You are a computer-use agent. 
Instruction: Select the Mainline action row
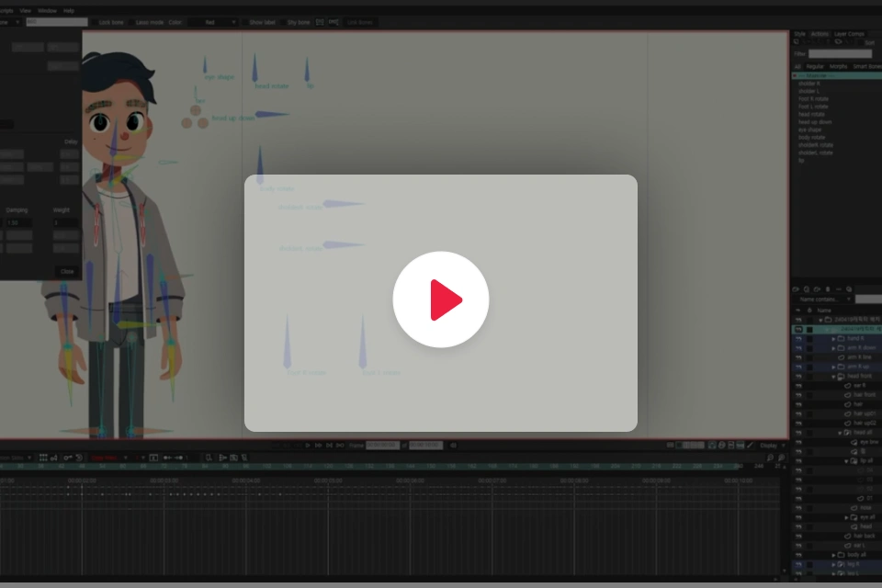(837, 75)
